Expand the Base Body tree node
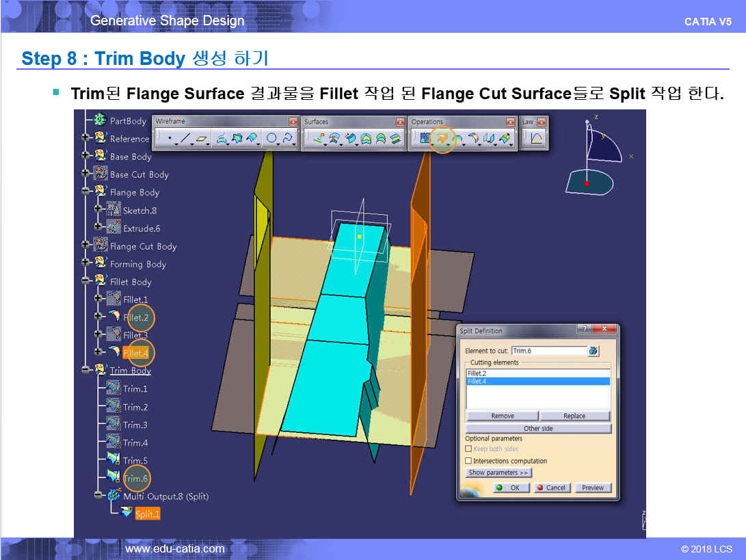Screen dimensions: 746x560 (85, 157)
